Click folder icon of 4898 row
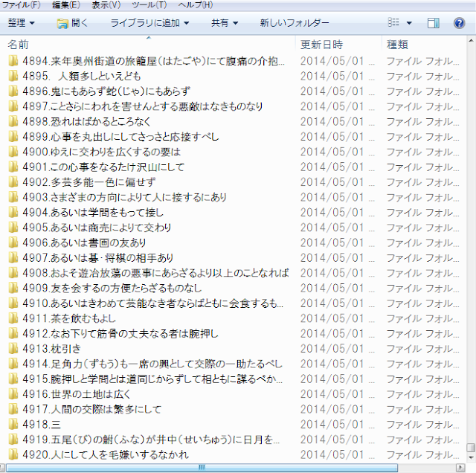Image resolution: width=476 pixels, height=473 pixels. pyautogui.click(x=13, y=121)
